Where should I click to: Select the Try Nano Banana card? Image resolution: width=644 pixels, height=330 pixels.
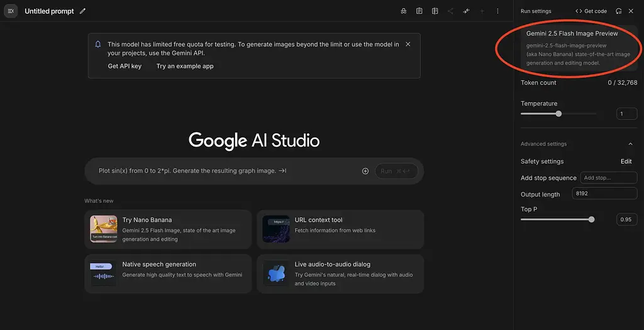click(168, 229)
